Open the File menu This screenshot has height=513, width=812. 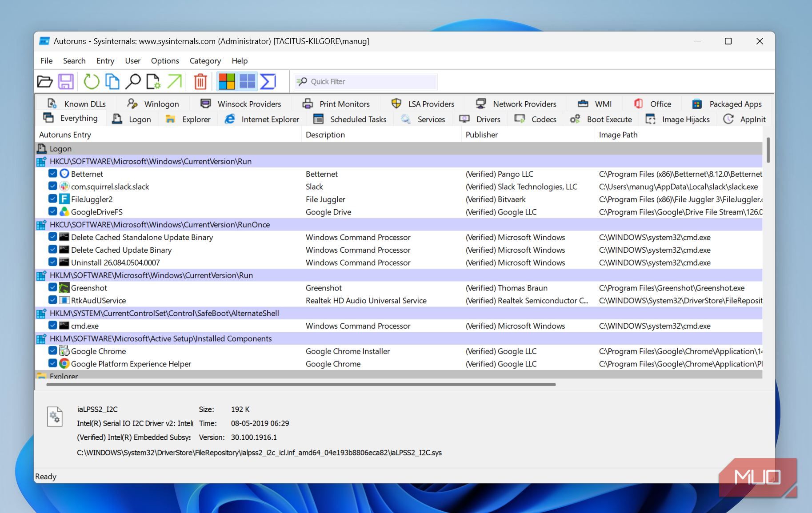[x=46, y=61]
